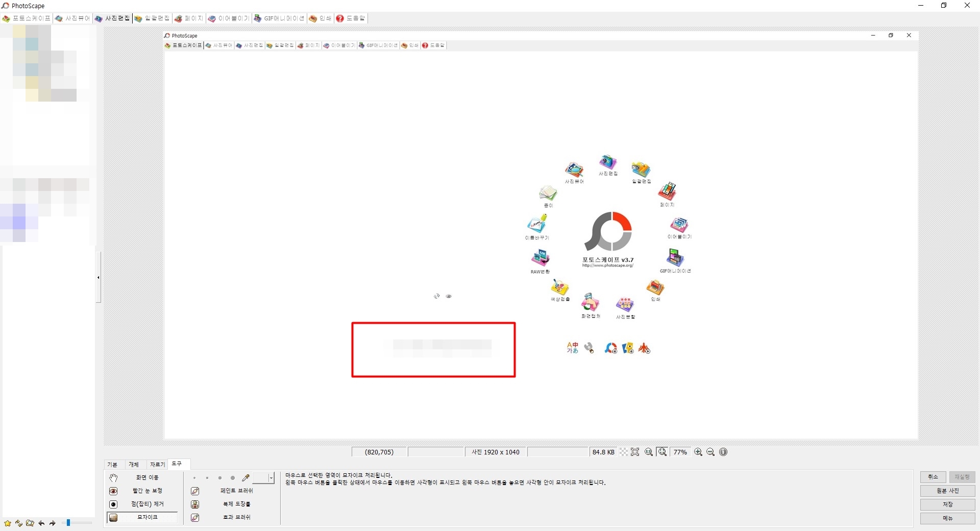
Task: Restore with the 원본 사진 button
Action: click(948, 491)
